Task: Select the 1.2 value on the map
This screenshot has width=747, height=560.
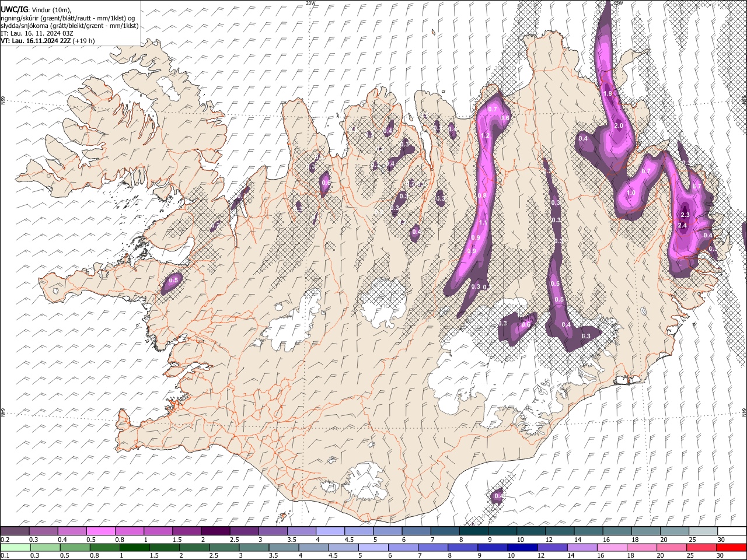Action: 484,135
